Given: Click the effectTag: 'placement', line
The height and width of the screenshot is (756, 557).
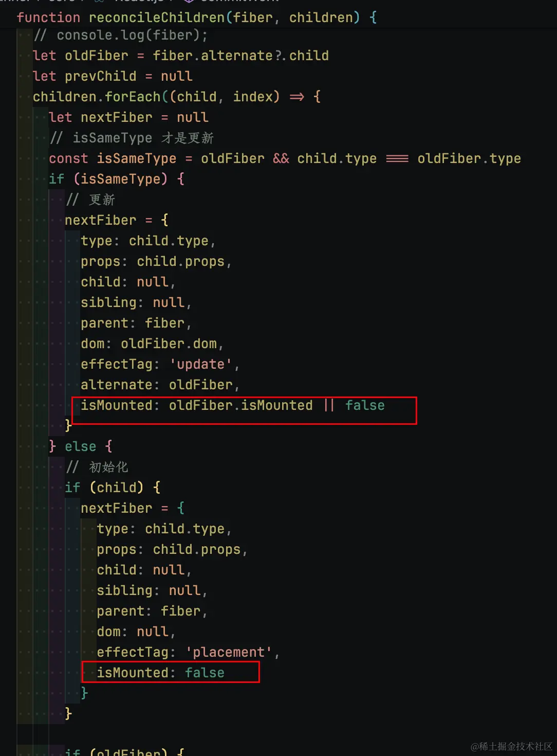Looking at the screenshot, I should (x=188, y=652).
